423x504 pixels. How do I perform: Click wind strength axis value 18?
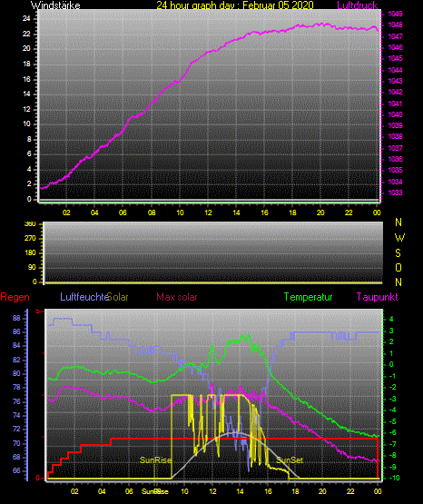tap(26, 64)
